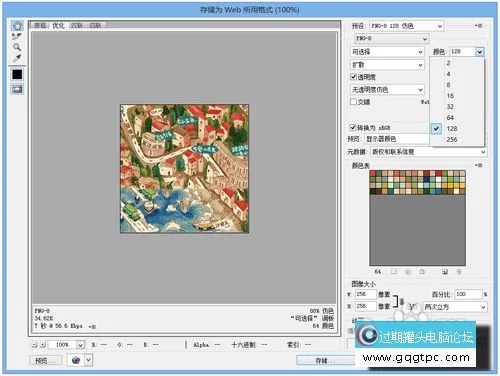Viewport: 500px width, 376px height.
Task: Click the image width W field
Action: tap(365, 294)
